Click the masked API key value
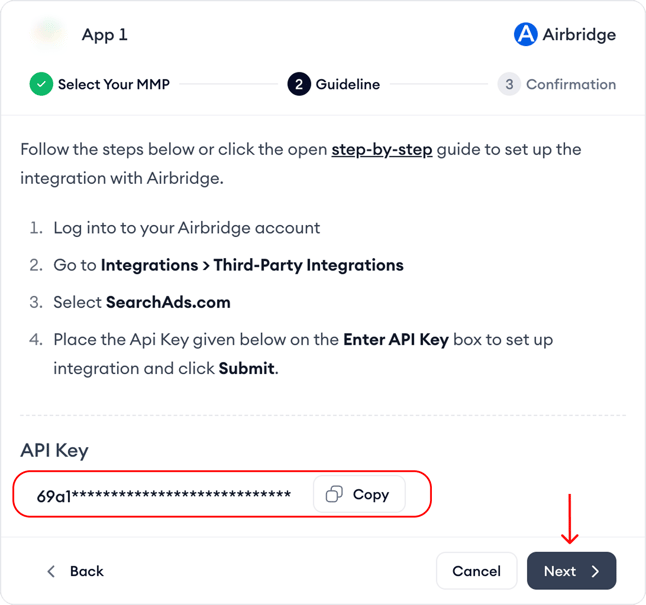 point(164,495)
